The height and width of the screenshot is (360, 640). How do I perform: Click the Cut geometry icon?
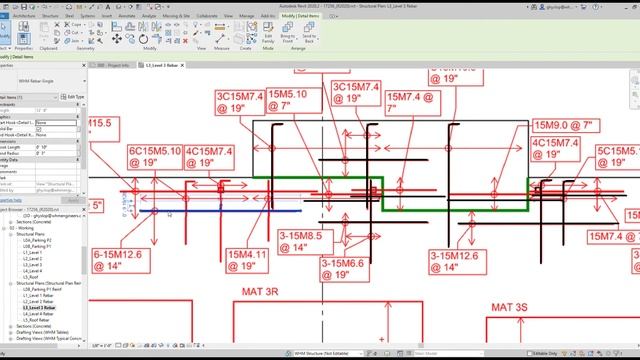coord(67,33)
